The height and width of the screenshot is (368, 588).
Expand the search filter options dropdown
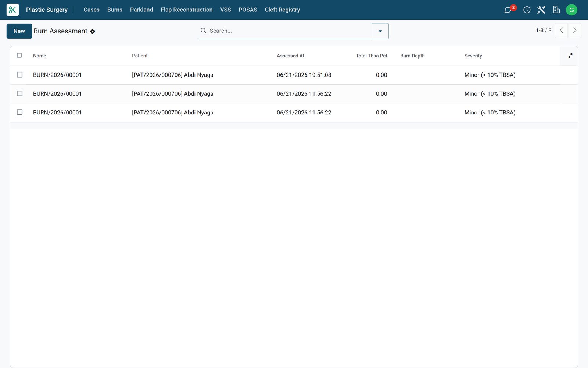pos(380,31)
